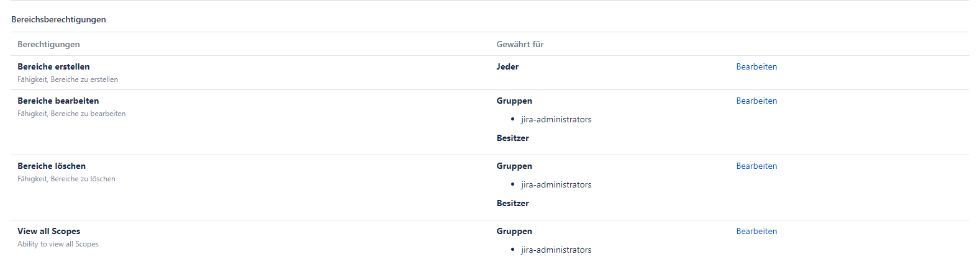The image size is (980, 262).
Task: Click the Berechtigungen column header
Action: tap(48, 44)
